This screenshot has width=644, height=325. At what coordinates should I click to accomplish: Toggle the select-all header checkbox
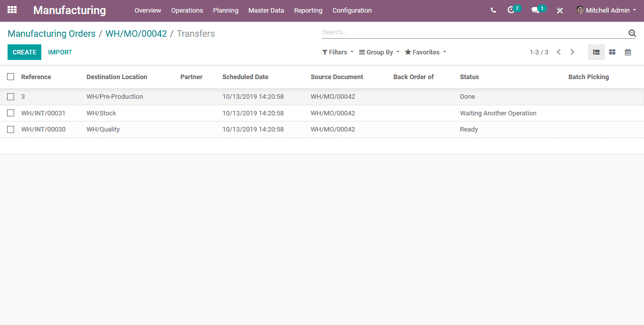[11, 77]
